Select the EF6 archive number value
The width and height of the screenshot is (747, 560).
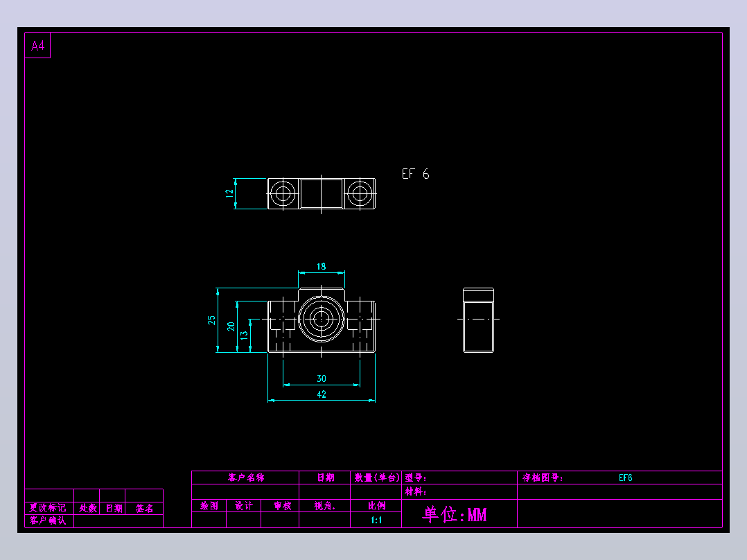626,478
